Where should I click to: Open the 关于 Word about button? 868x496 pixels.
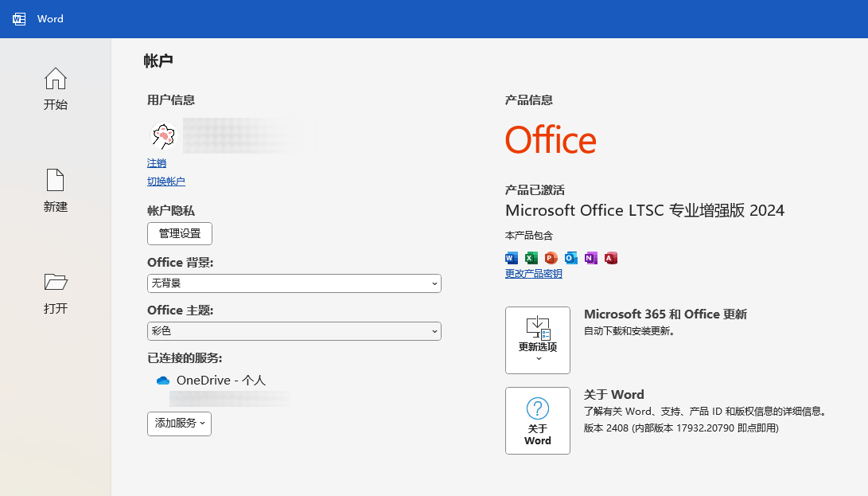pos(538,420)
